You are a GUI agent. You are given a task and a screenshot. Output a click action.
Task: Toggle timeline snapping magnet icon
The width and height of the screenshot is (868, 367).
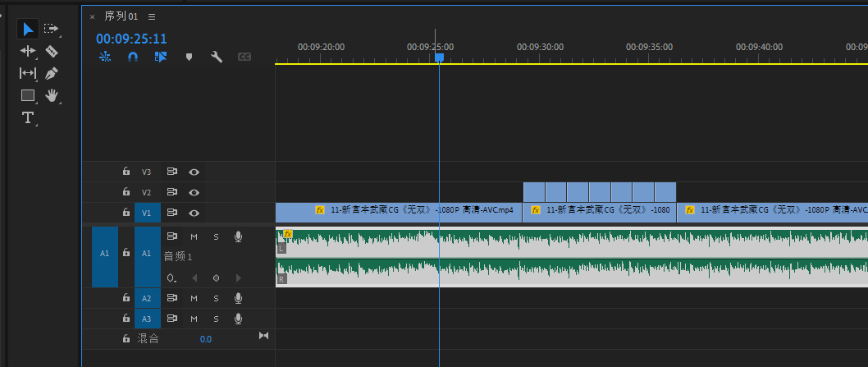133,57
